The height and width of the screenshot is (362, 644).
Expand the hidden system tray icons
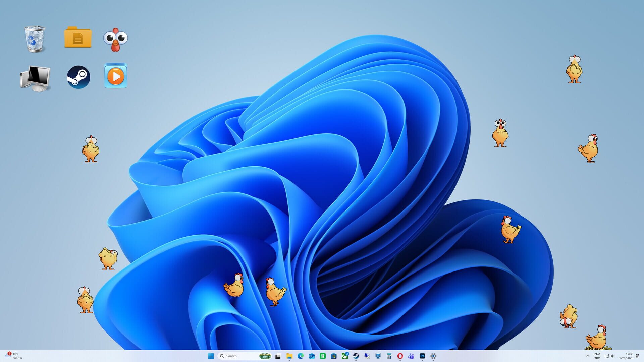point(588,356)
